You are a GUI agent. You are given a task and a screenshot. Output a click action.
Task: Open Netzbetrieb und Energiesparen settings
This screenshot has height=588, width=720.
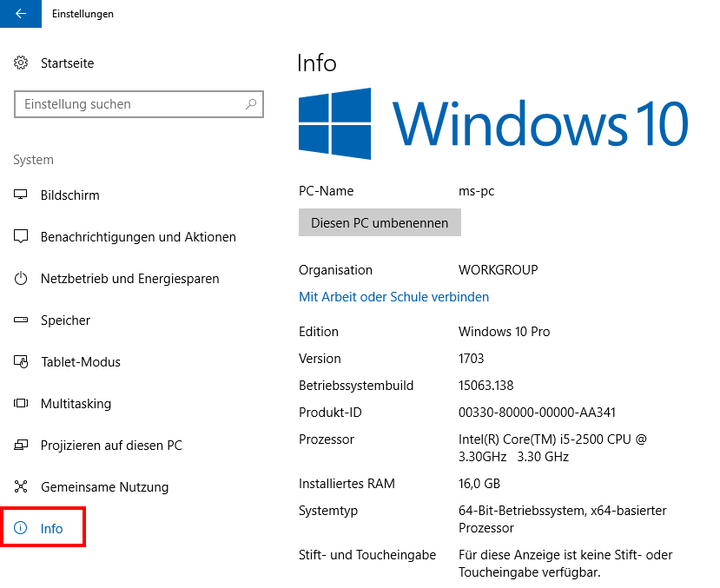129,279
